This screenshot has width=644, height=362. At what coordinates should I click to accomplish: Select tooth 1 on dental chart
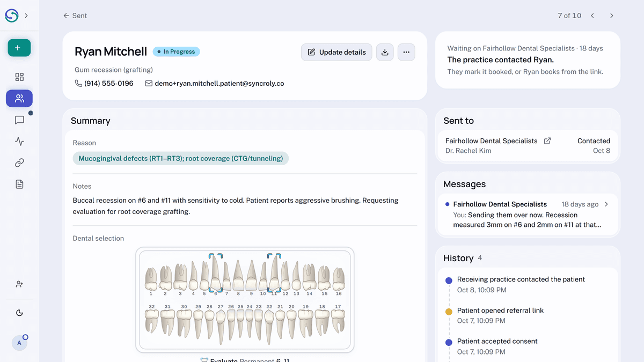151,280
